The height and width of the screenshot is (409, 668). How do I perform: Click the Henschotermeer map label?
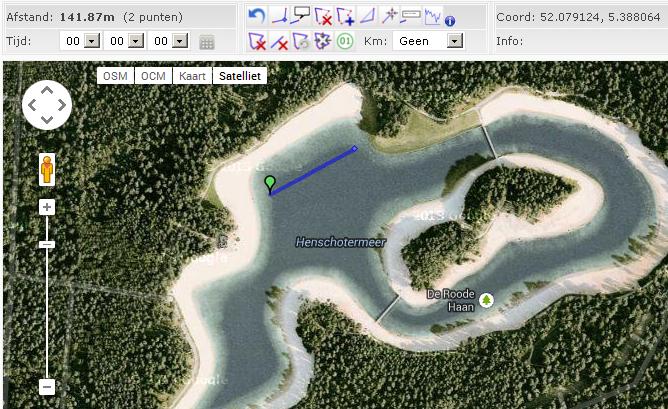[x=340, y=242]
